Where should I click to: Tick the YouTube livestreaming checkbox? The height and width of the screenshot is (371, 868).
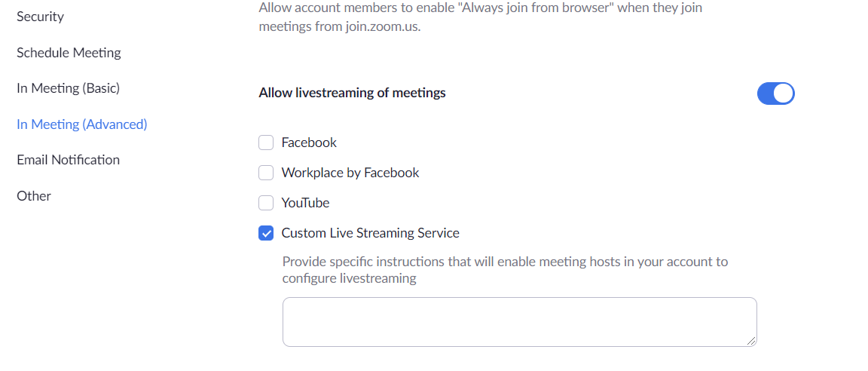point(266,203)
